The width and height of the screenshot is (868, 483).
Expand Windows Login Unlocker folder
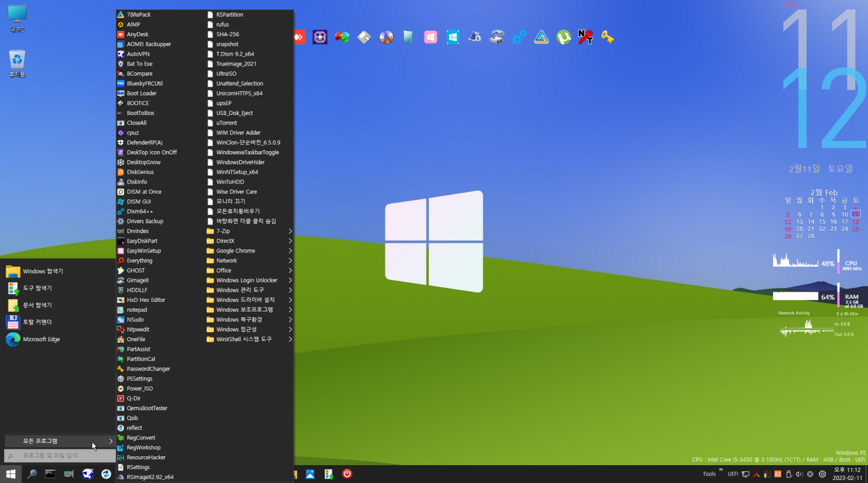click(x=250, y=280)
